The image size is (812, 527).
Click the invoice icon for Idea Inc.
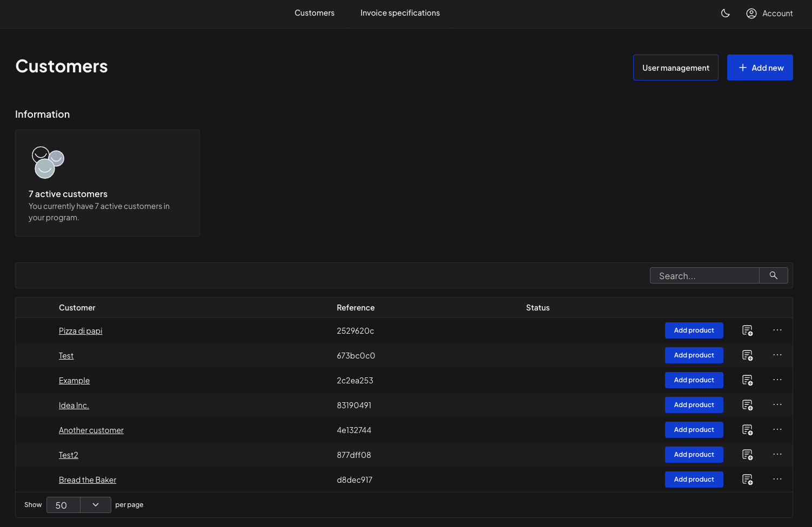(x=747, y=405)
